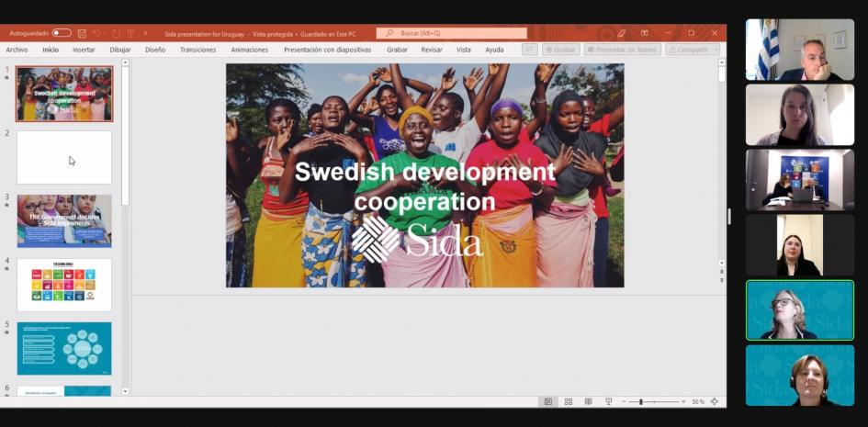Select blank slide 2 thumbnail
The image size is (868, 427).
pyautogui.click(x=64, y=158)
